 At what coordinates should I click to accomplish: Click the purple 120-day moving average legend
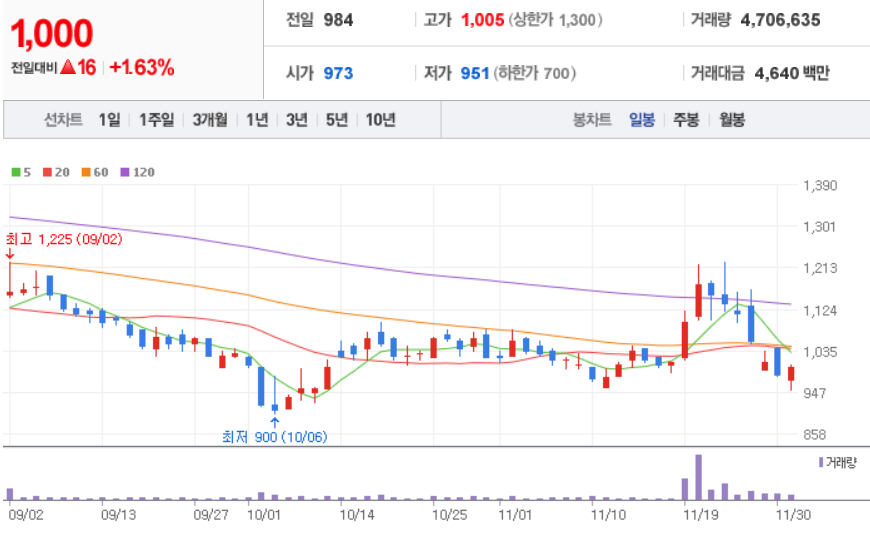click(x=138, y=172)
